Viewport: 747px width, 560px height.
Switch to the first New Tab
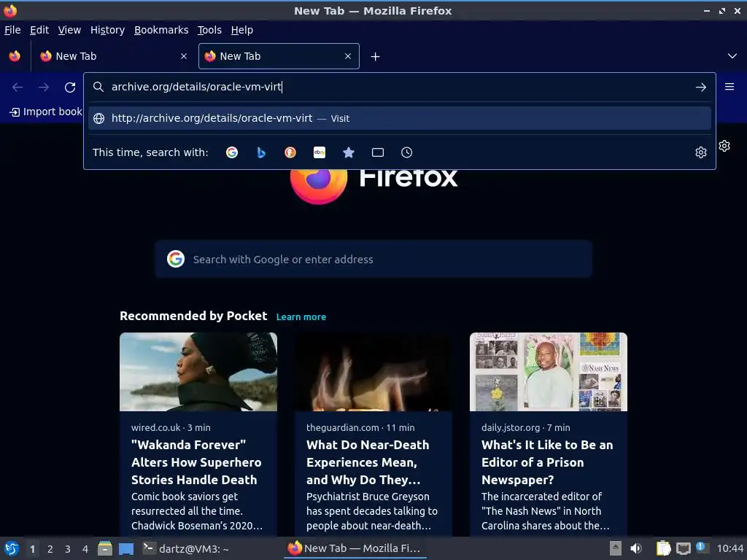click(113, 56)
